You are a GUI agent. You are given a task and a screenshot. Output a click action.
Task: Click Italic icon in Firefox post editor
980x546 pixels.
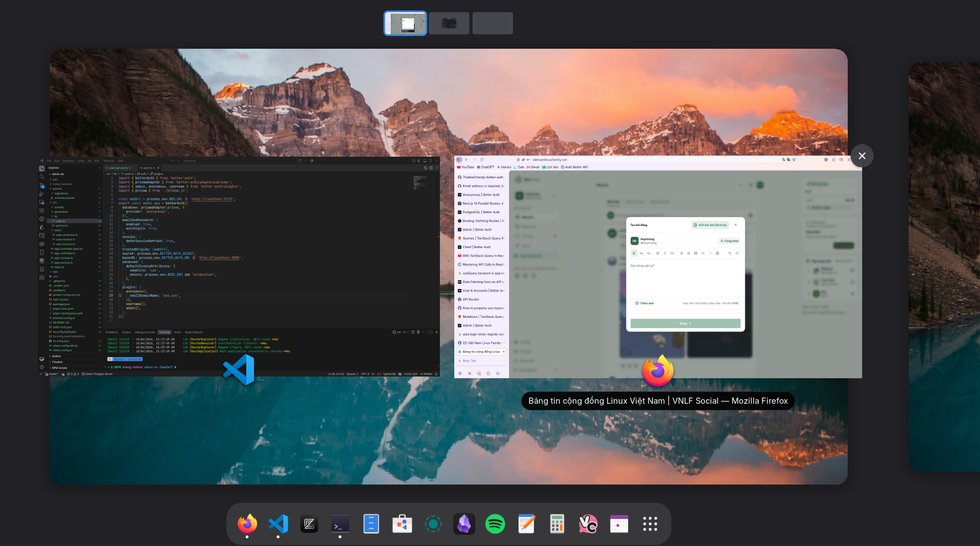pyautogui.click(x=665, y=253)
